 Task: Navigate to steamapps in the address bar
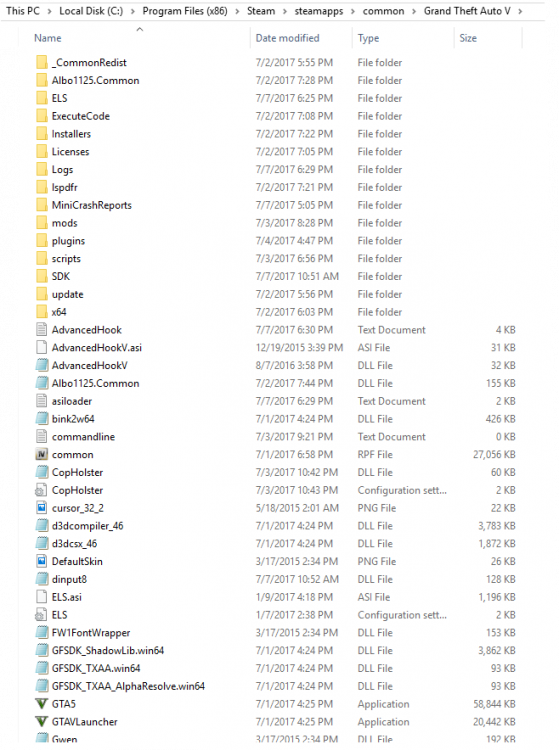click(x=318, y=11)
